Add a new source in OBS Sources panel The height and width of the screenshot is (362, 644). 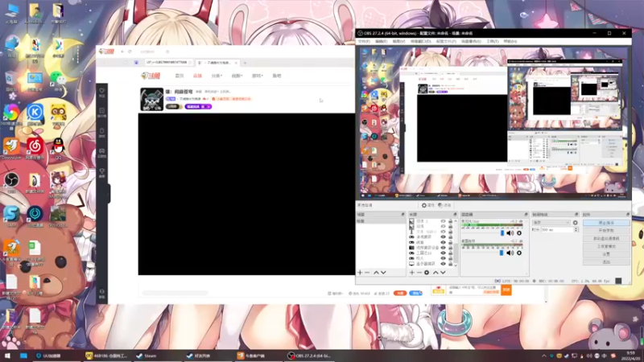click(412, 273)
